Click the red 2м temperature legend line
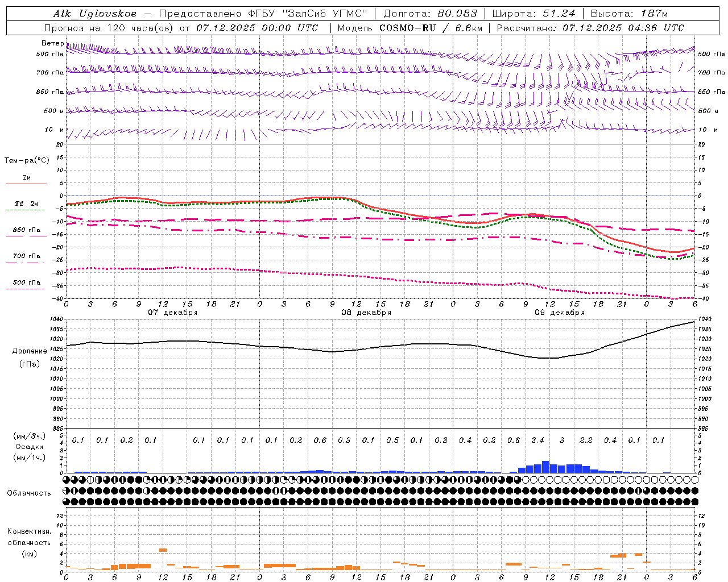Viewport: 728px width, 582px height. [x=26, y=184]
